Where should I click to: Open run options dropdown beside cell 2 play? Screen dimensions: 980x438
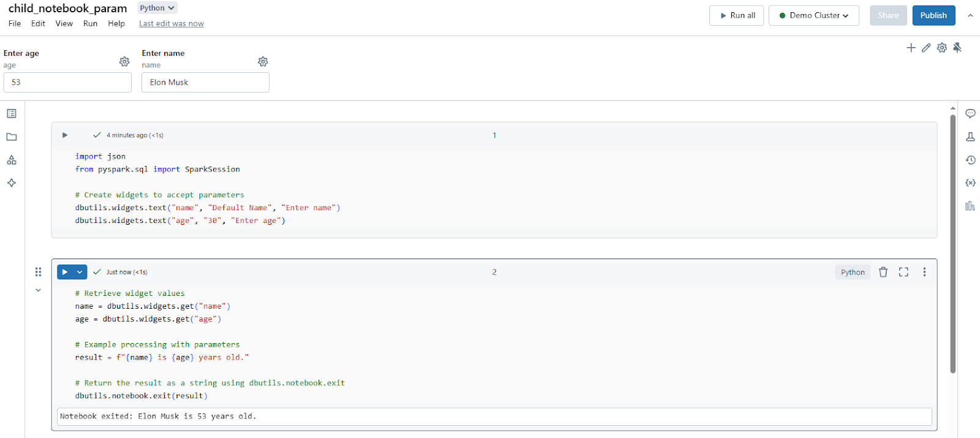pyautogui.click(x=80, y=272)
